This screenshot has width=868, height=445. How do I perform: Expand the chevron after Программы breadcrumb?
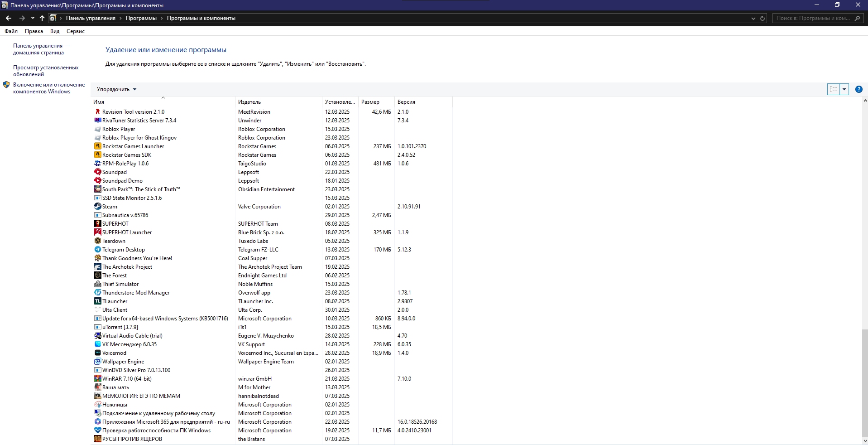click(x=162, y=18)
